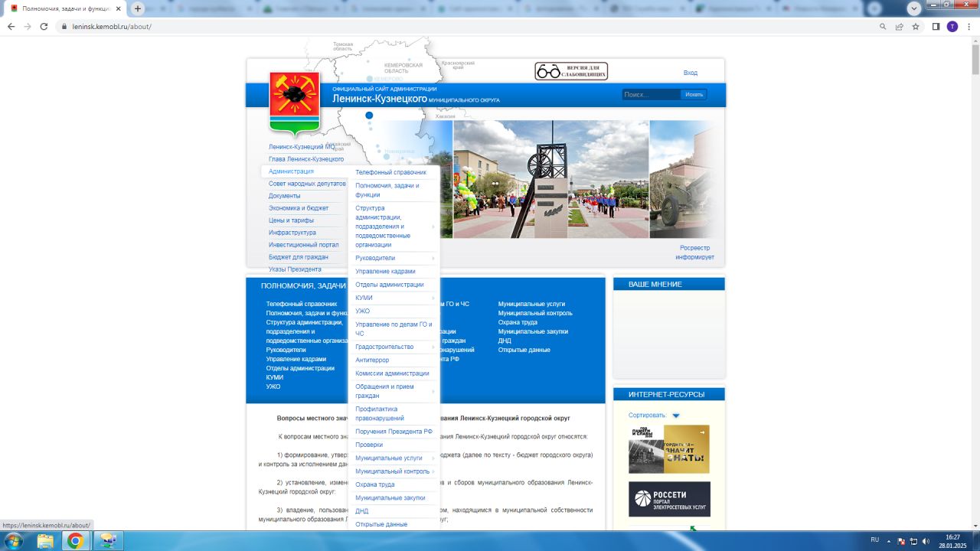Open the Год памяти и славы banner
The image size is (980, 551).
669,449
